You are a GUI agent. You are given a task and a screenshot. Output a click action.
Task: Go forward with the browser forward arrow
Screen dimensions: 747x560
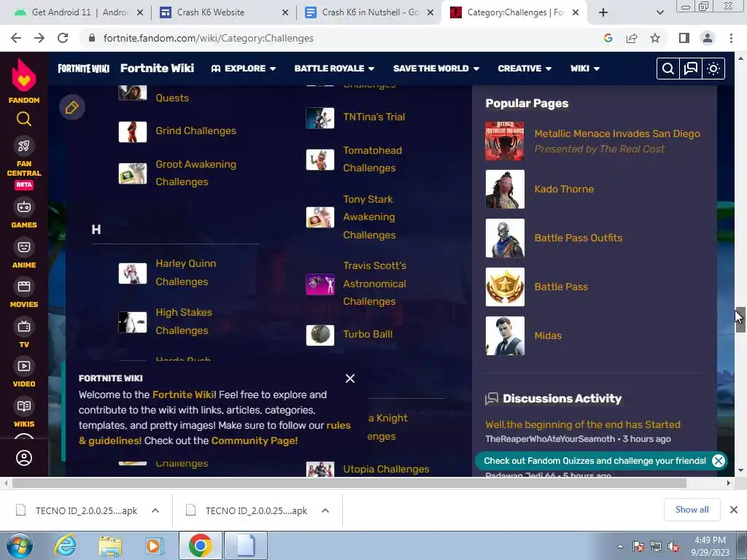click(39, 38)
